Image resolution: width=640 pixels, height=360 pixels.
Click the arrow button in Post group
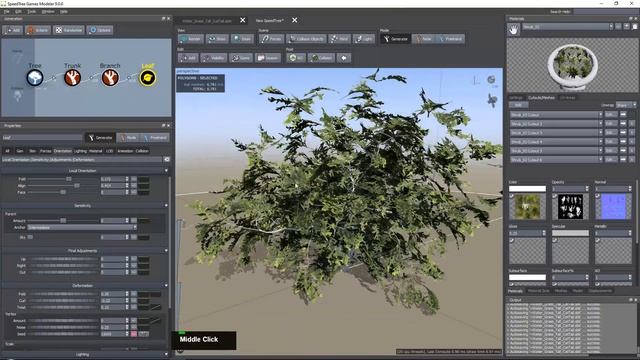tap(344, 58)
